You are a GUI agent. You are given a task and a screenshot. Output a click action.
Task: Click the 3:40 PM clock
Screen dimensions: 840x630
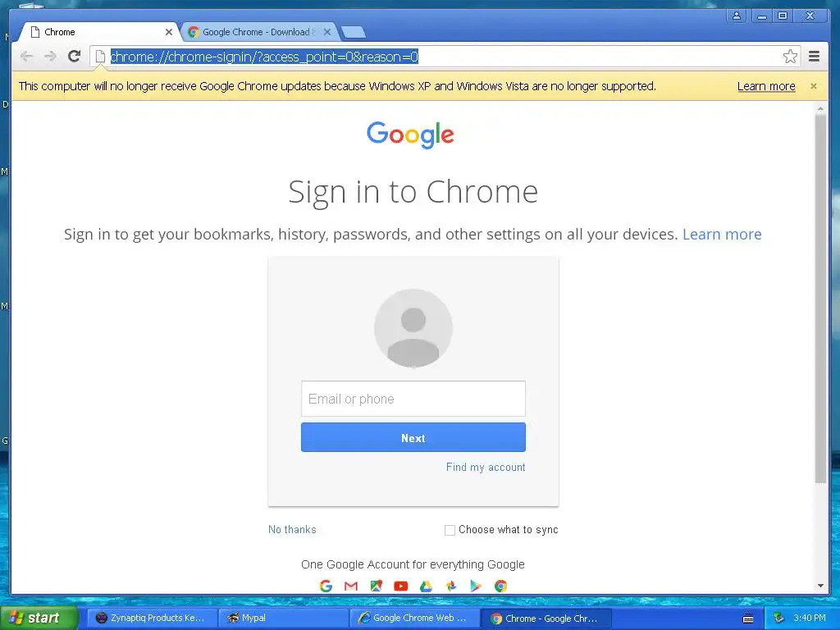[x=809, y=618]
